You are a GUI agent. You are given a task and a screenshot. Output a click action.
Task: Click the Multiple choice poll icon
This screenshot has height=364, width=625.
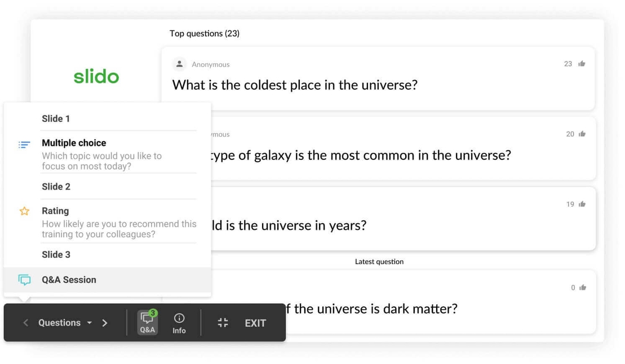click(24, 144)
